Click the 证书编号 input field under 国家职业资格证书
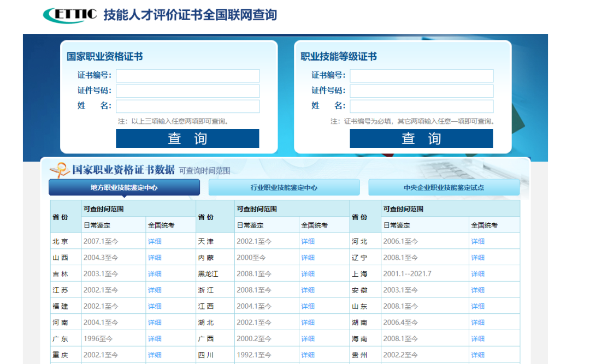 click(x=187, y=75)
